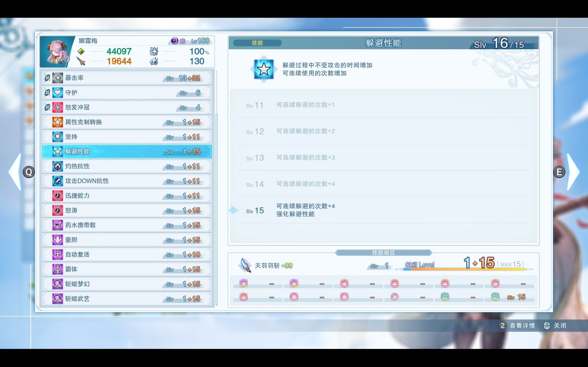The height and width of the screenshot is (367, 588).
Task: Click the 天羽羽斩 weapon icon
Action: (x=246, y=265)
